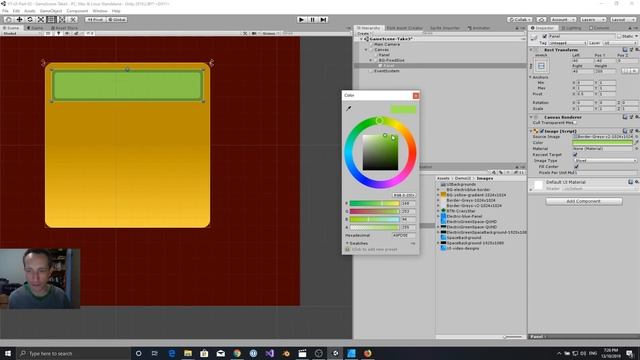
Task: Click the cloud services icon in toolbar
Action: click(x=541, y=20)
